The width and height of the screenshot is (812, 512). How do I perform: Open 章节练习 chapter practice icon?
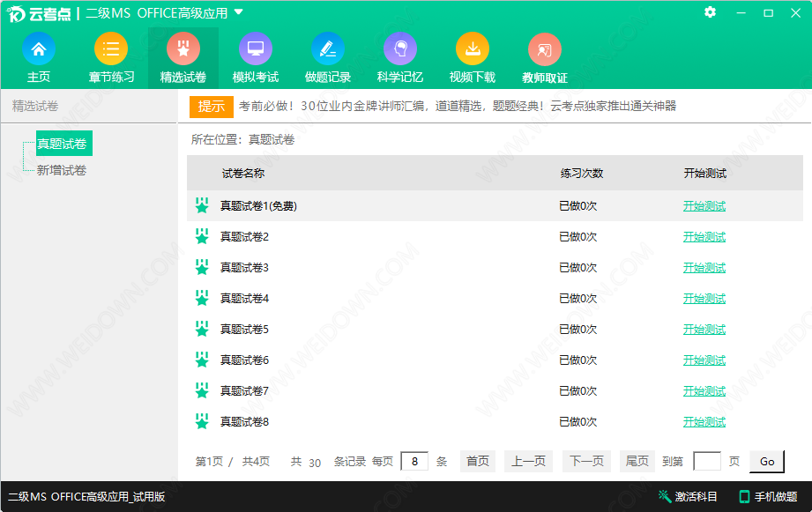(111, 49)
